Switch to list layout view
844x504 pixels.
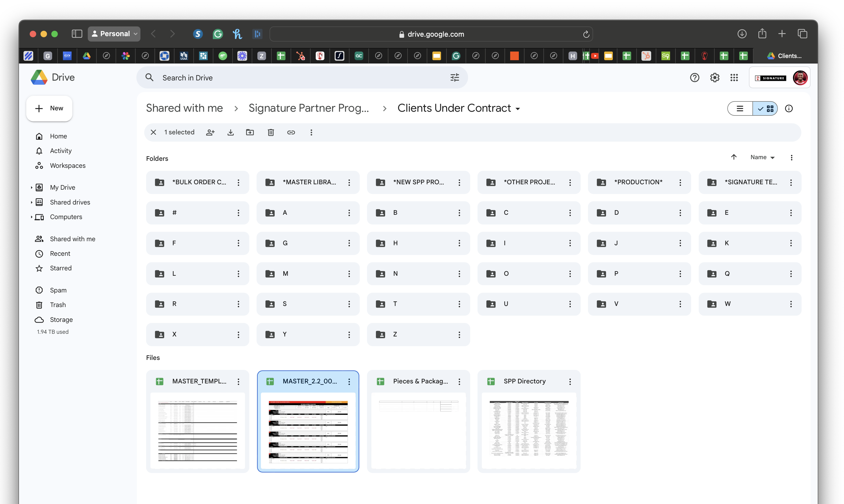click(740, 109)
